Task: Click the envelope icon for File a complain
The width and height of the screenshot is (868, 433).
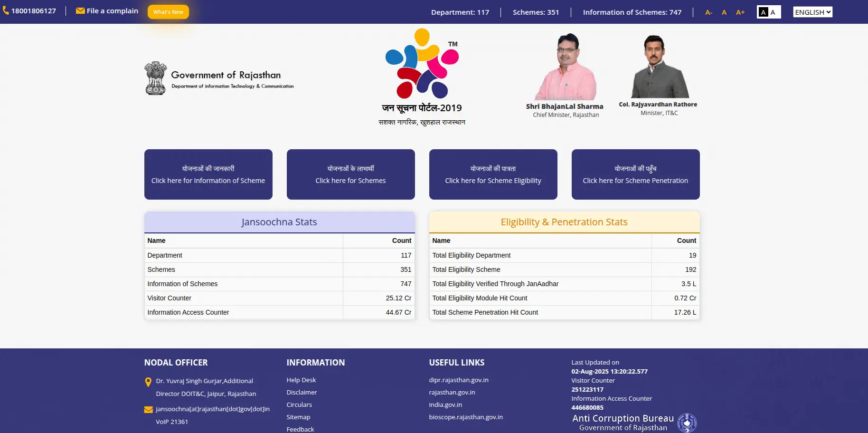Action: [x=80, y=11]
